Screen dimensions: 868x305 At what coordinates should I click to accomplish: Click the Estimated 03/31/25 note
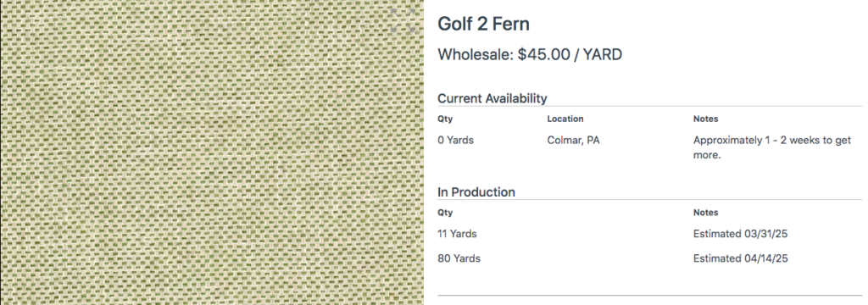click(740, 234)
